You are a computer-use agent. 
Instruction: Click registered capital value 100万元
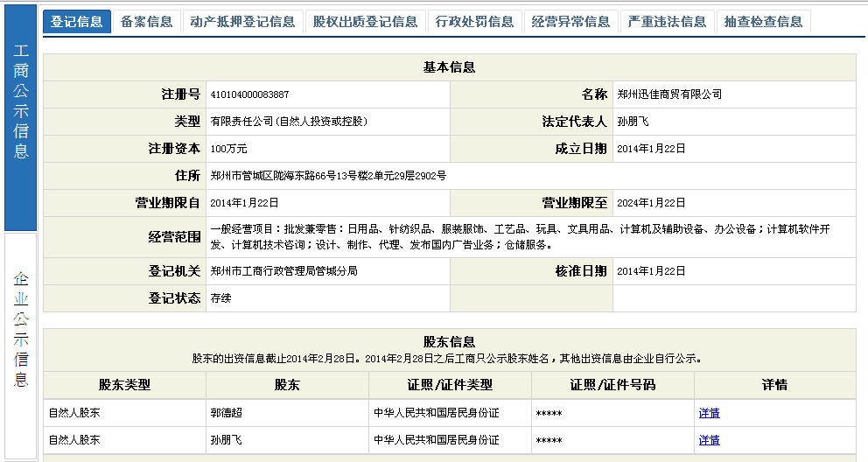pos(228,149)
